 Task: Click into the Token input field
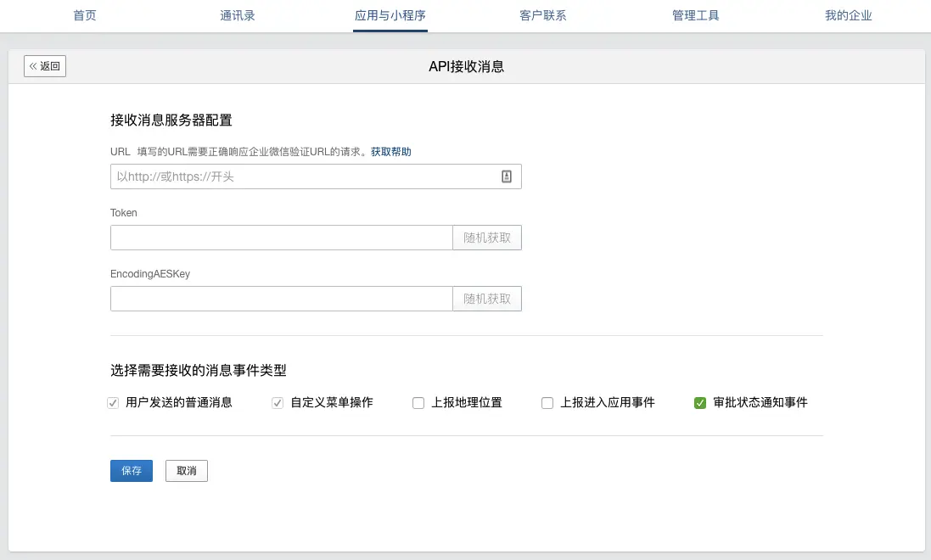[x=282, y=238]
